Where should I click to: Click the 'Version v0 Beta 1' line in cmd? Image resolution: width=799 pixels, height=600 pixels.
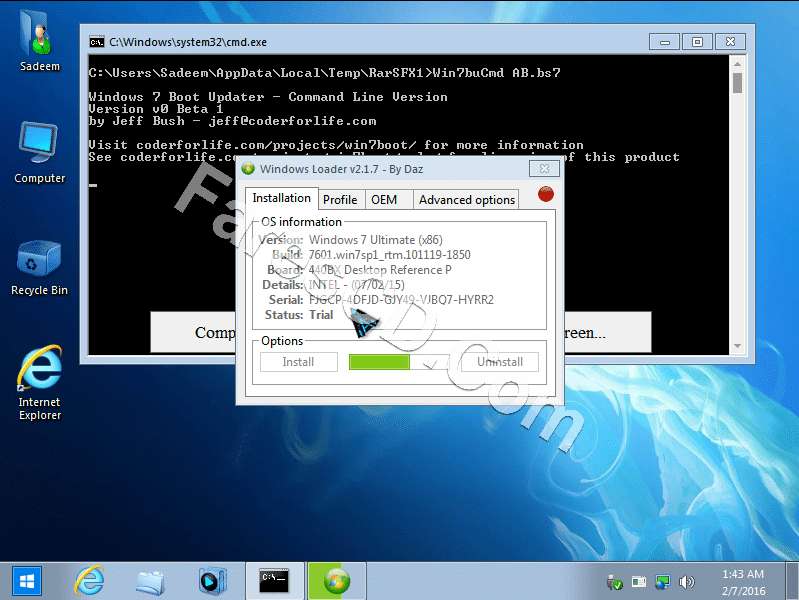[156, 109]
